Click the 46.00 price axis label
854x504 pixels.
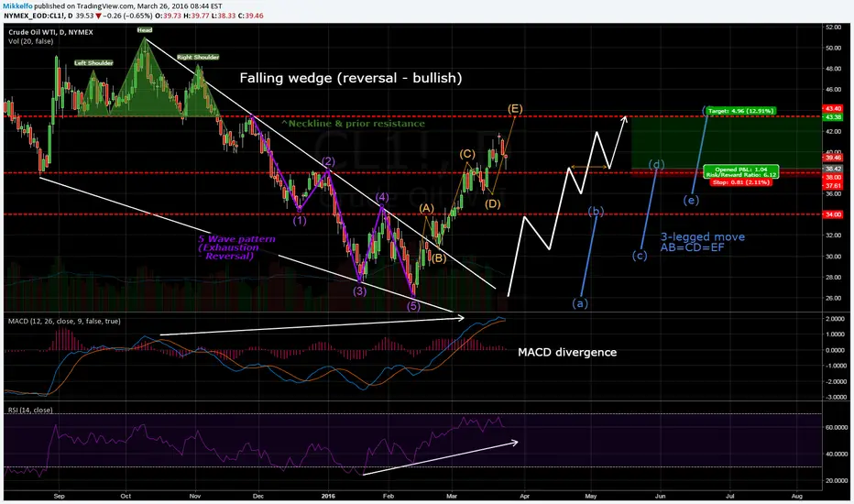(x=833, y=90)
